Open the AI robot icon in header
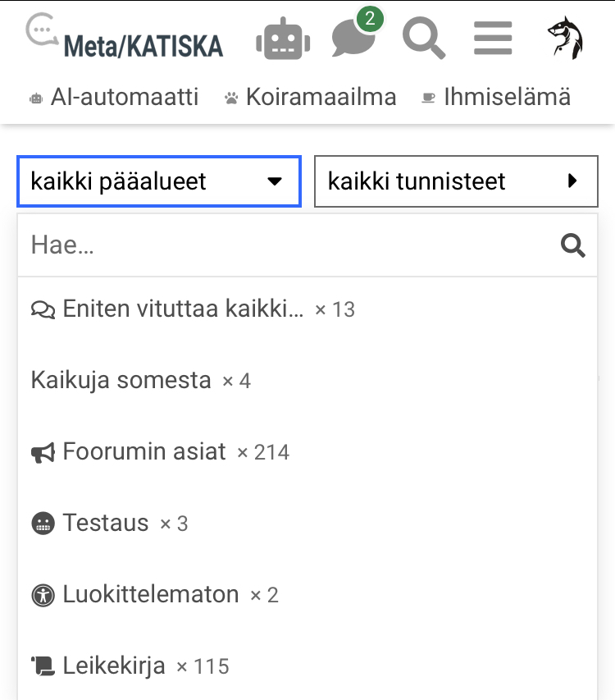The width and height of the screenshot is (615, 700). pos(283,39)
